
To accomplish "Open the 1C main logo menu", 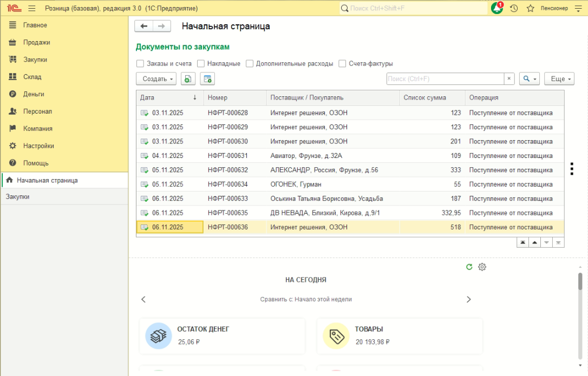I will (x=14, y=8).
